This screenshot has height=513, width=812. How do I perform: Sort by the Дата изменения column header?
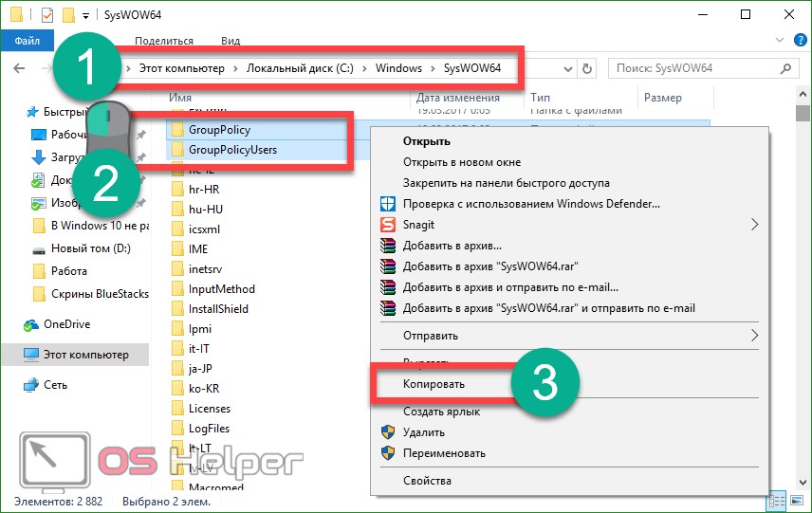(x=458, y=98)
